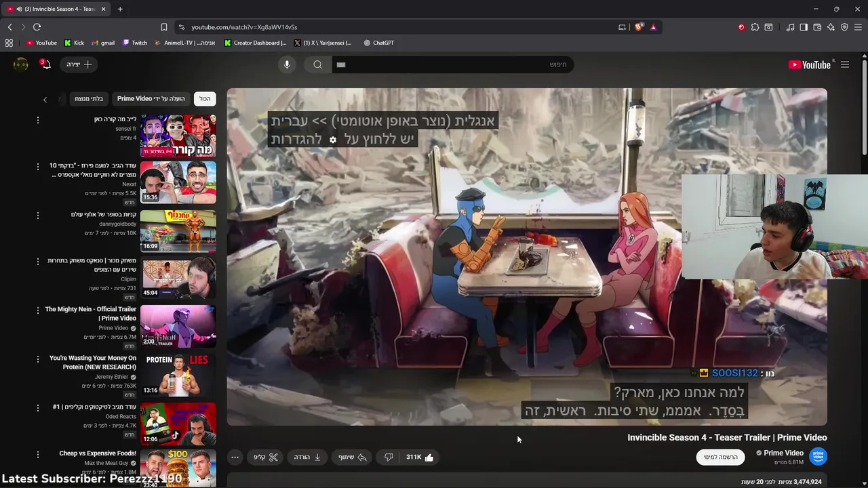Like the video with thumbs up 311K

420,457
